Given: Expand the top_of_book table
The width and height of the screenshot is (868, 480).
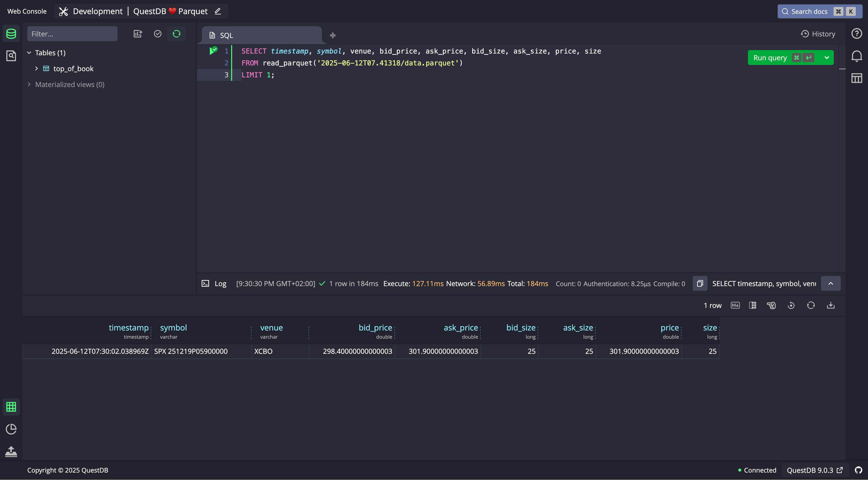Looking at the screenshot, I should (x=37, y=68).
